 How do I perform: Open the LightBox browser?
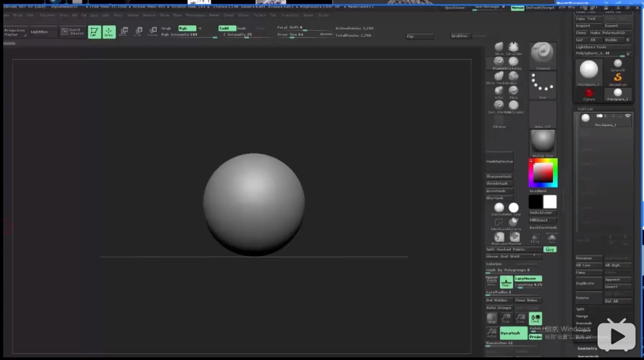[39, 32]
